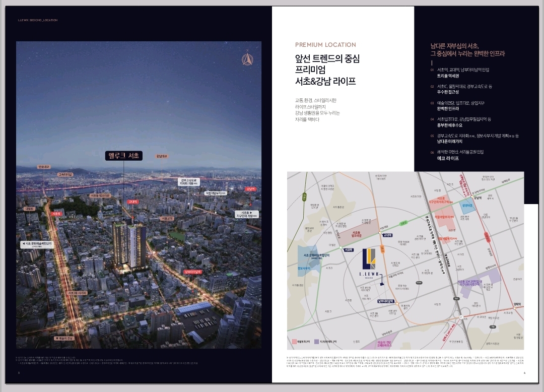Click the 엘루크 서초 label on aerial view
544x392 pixels.
click(x=124, y=156)
